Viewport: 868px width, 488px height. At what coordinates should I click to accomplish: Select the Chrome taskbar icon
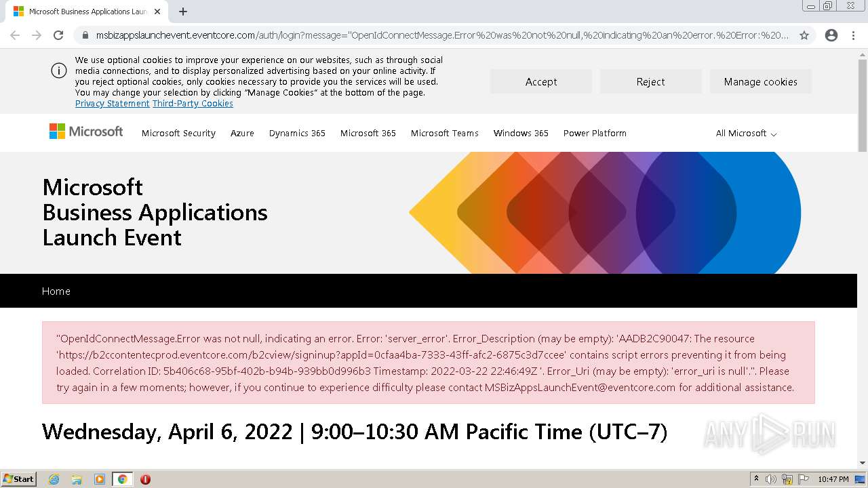122,479
